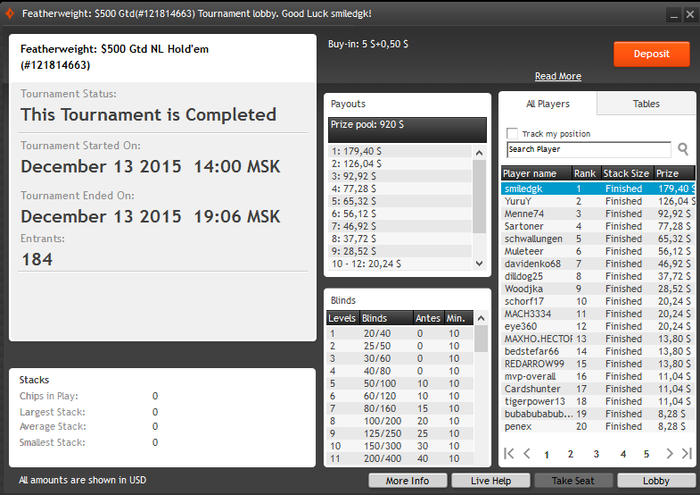The height and width of the screenshot is (495, 700).
Task: Click payout row 5: 65,32 $
Action: pos(400,201)
